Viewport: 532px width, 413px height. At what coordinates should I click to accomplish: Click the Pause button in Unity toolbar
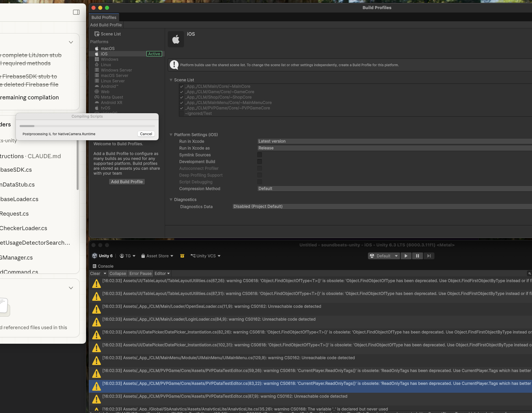pos(418,256)
